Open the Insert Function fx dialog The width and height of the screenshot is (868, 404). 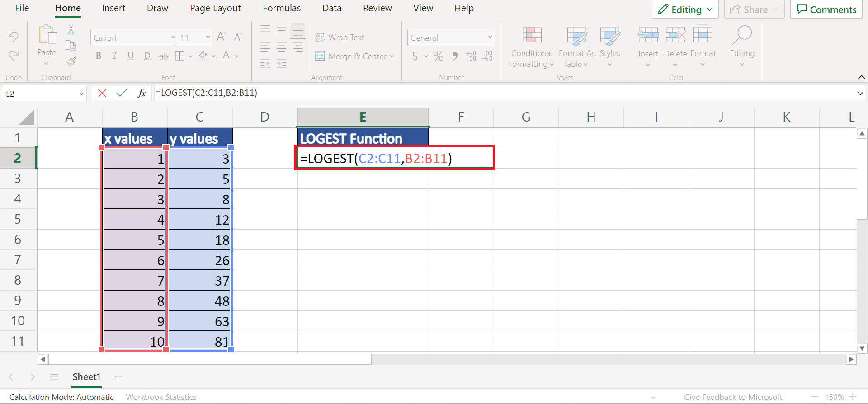pos(142,93)
